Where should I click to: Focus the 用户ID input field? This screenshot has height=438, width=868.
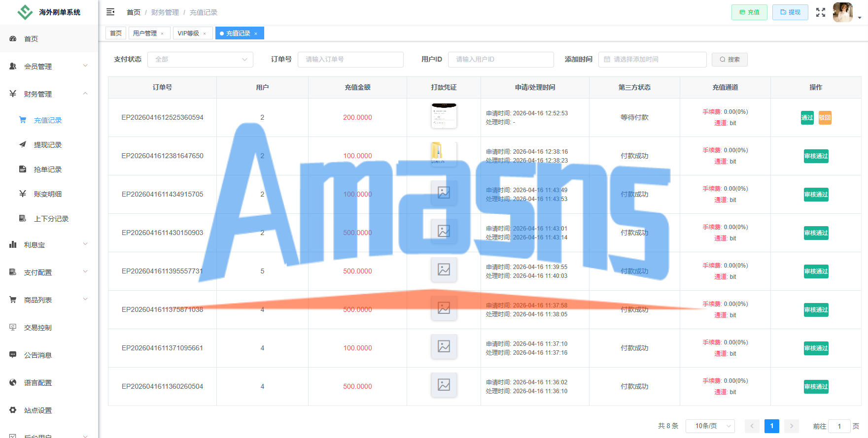[x=501, y=59]
